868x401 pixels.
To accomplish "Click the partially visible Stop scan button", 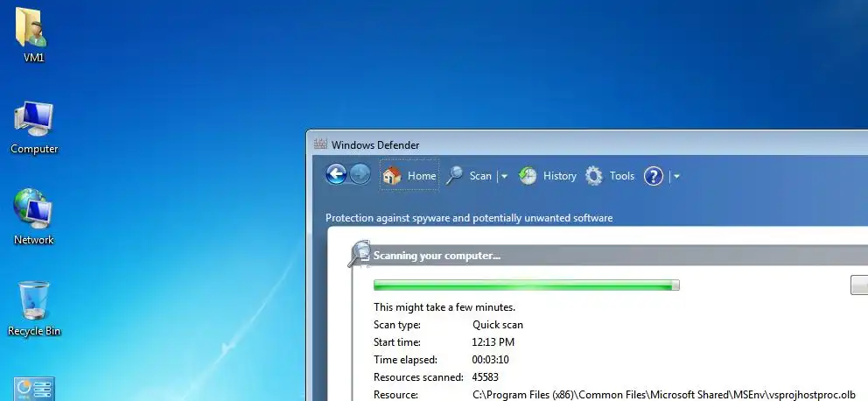I will coord(859,285).
